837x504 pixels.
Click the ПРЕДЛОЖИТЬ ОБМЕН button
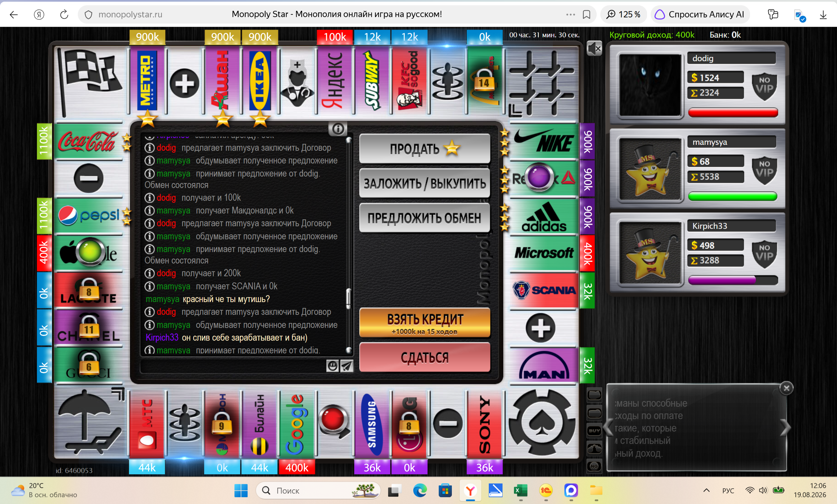(x=425, y=218)
